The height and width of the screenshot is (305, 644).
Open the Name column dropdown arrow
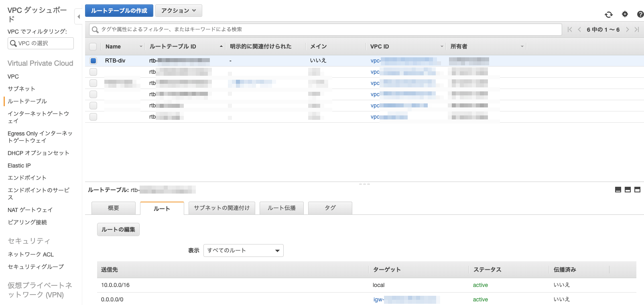coord(141,46)
